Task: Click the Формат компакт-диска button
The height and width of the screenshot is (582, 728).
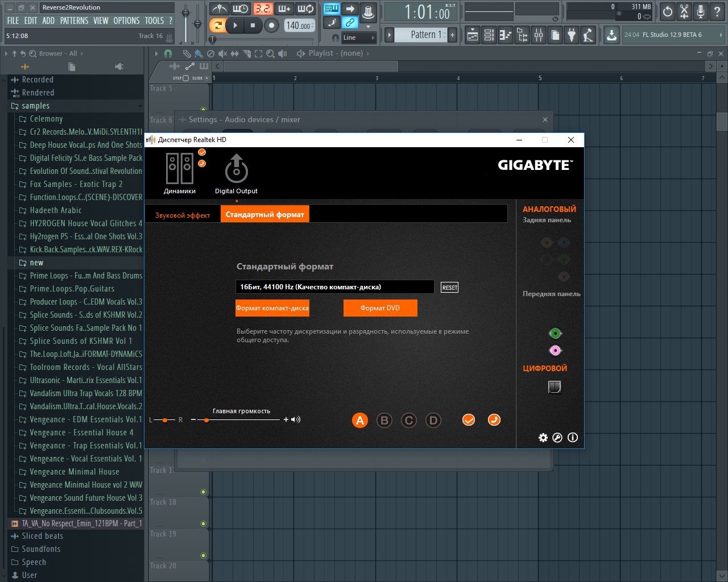Action: (272, 308)
